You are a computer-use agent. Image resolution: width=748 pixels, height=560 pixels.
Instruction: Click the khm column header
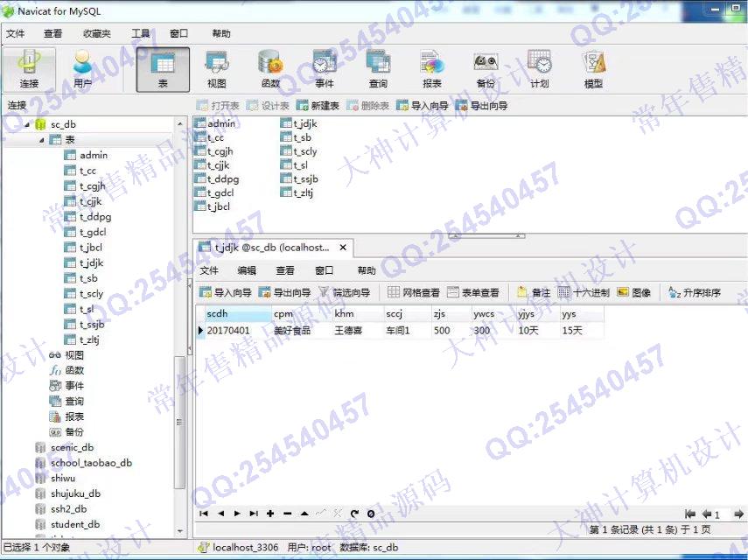pos(358,314)
